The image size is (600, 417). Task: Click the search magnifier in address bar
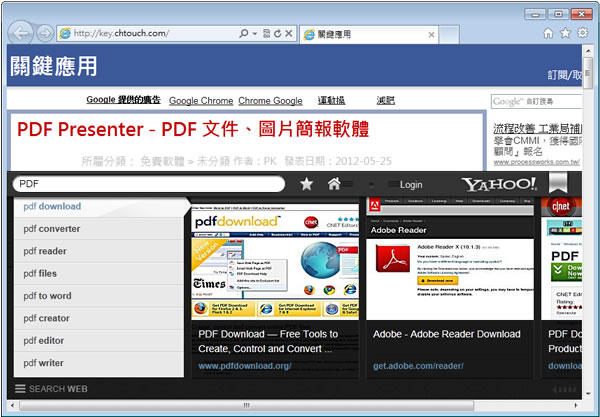[x=243, y=34]
